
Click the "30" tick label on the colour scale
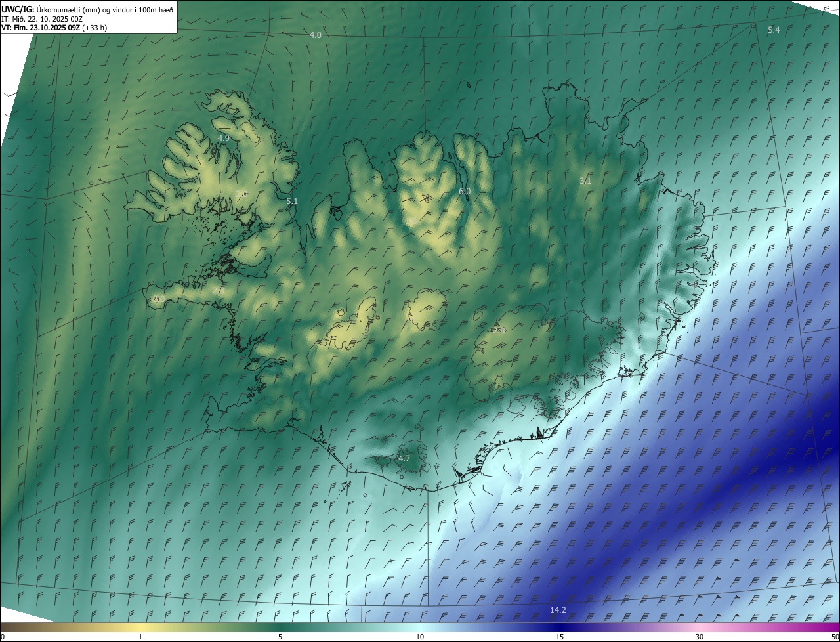click(700, 637)
